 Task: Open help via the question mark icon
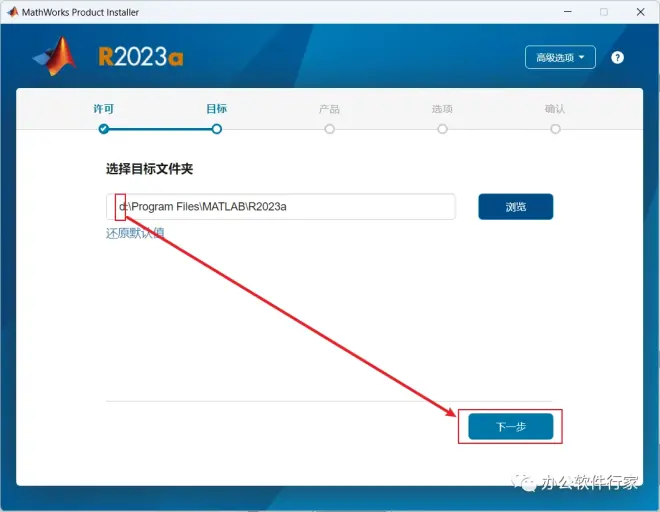(617, 58)
